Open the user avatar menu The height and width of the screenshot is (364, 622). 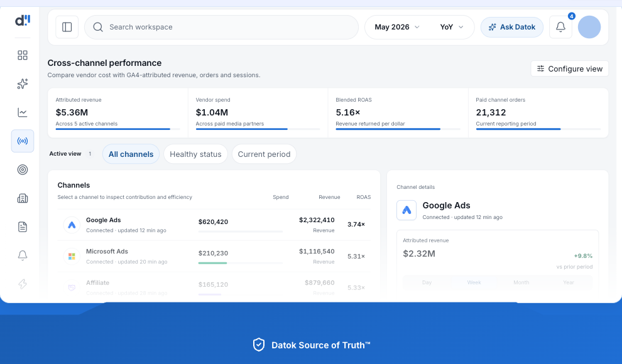(x=589, y=27)
